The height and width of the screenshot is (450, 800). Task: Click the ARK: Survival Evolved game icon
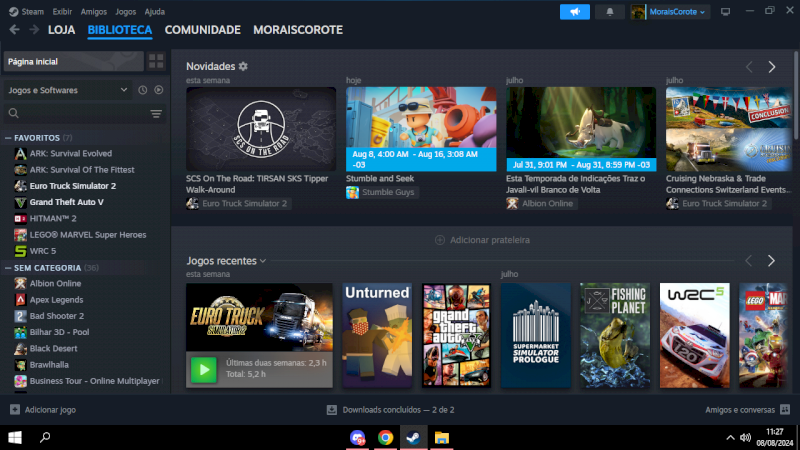(20, 153)
